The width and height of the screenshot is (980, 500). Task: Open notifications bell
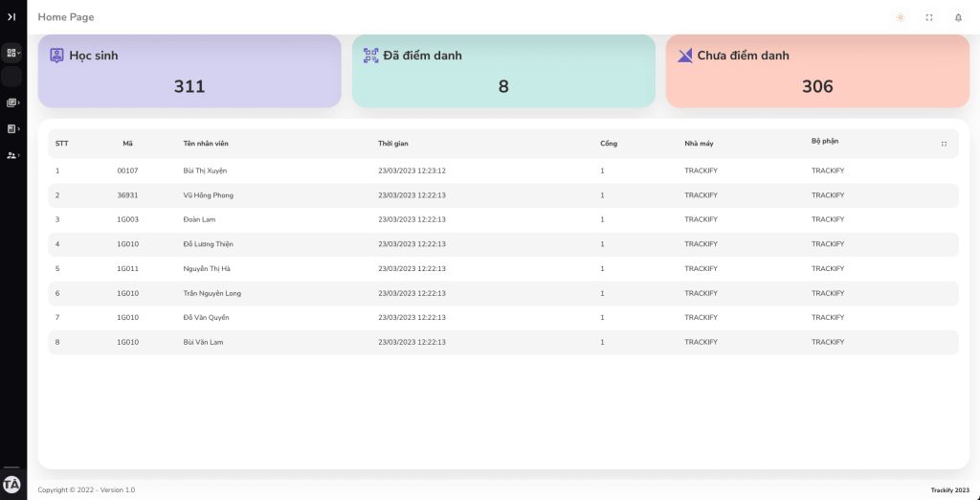click(x=958, y=17)
